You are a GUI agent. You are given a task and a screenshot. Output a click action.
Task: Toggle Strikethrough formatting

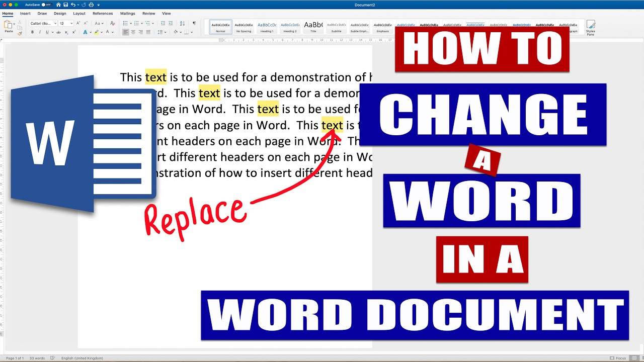tap(59, 32)
